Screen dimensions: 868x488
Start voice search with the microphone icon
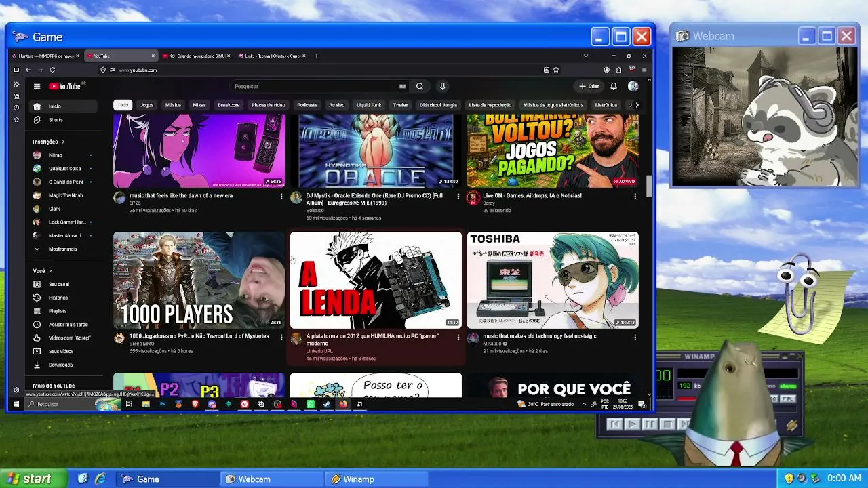(x=442, y=86)
